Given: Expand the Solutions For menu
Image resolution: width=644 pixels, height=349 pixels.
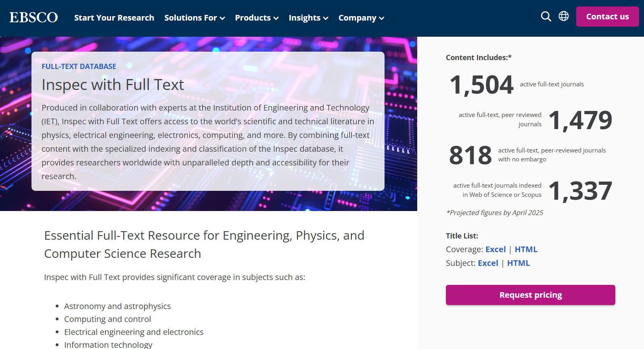Looking at the screenshot, I should (x=194, y=18).
